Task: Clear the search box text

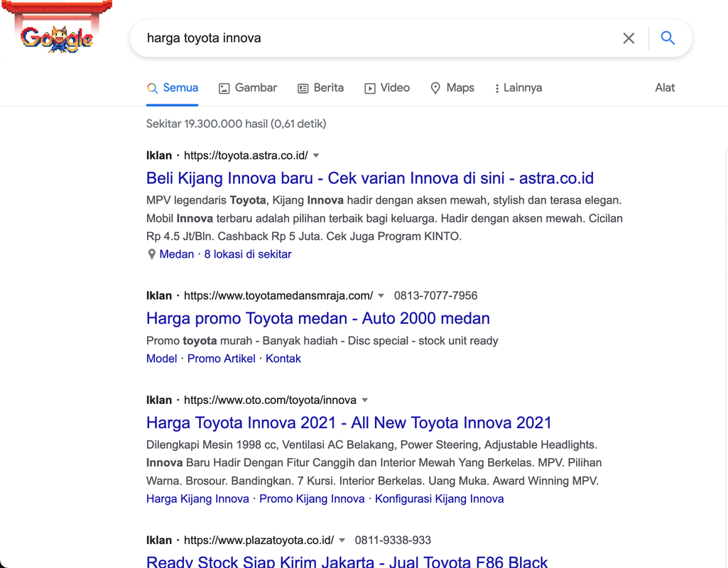Action: point(629,38)
